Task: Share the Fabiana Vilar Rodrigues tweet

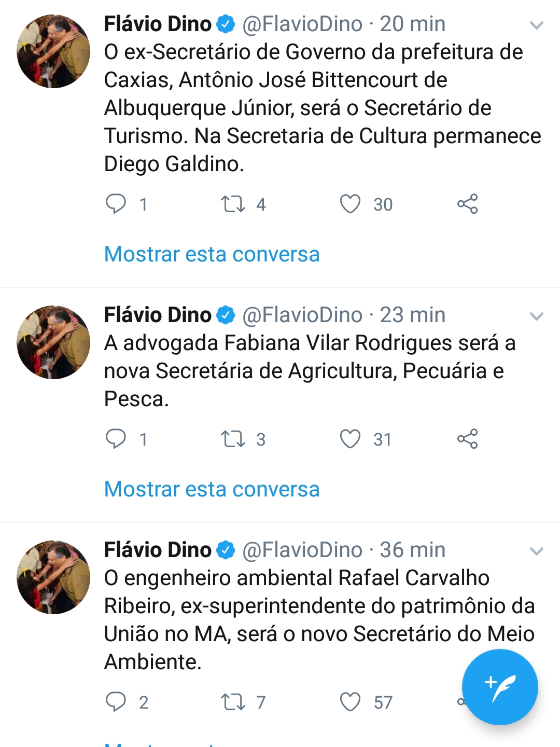Action: click(467, 439)
